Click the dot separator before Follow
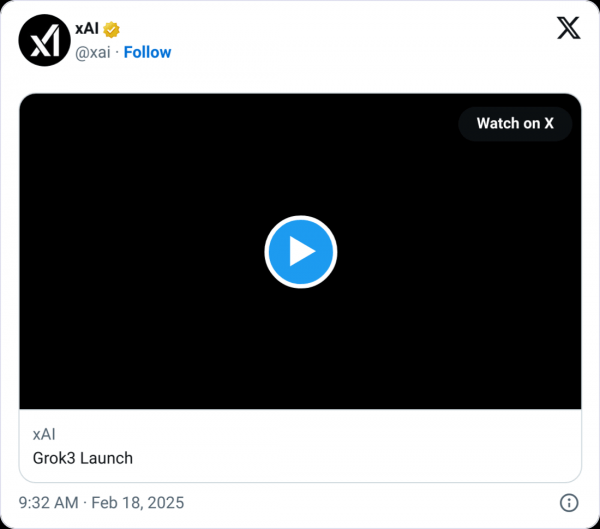This screenshot has height=529, width=600. pyautogui.click(x=116, y=52)
